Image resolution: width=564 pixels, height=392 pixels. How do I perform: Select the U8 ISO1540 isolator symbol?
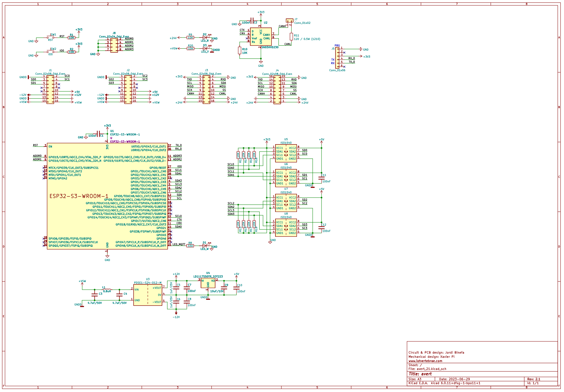tap(286, 228)
